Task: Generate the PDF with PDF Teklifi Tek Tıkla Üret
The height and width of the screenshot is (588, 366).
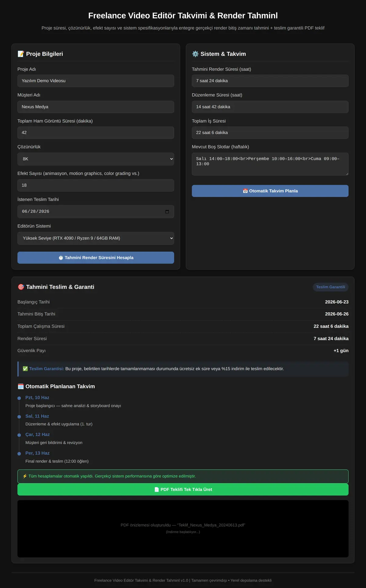Action: pos(183,489)
